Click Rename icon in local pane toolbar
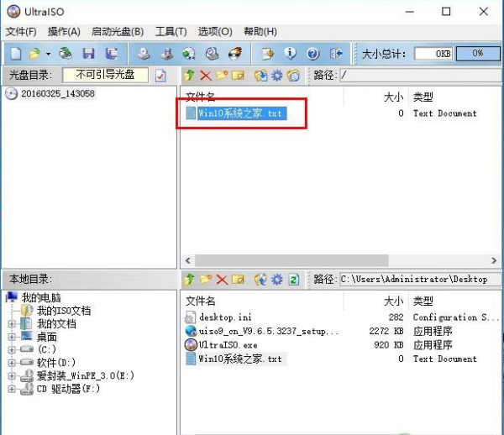Image resolution: width=504 pixels, height=435 pixels. coord(238,279)
